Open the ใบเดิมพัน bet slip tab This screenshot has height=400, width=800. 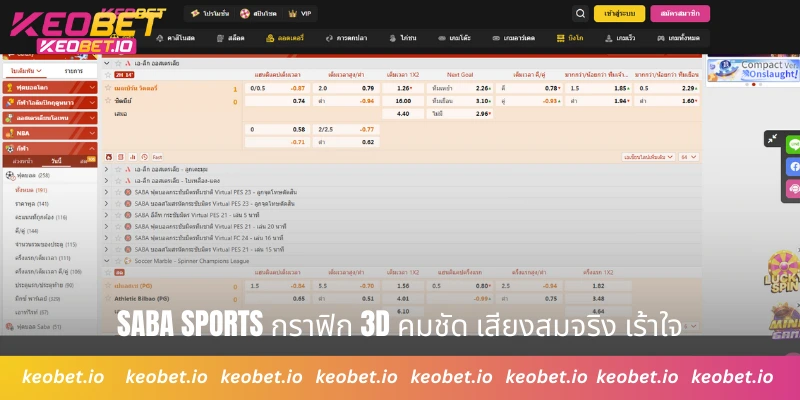26,71
